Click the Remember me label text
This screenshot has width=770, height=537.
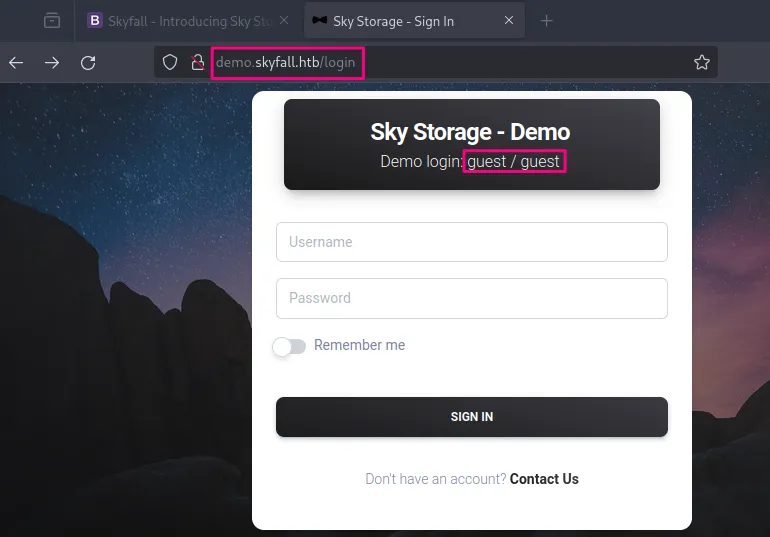click(x=359, y=345)
